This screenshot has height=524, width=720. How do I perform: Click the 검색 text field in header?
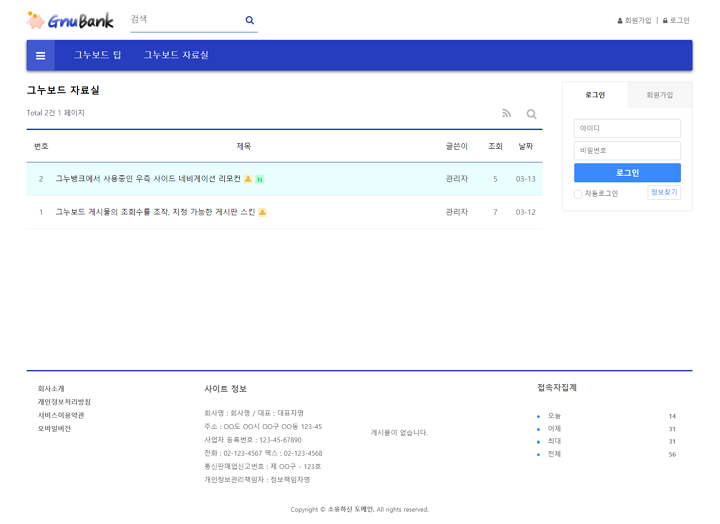coord(185,20)
